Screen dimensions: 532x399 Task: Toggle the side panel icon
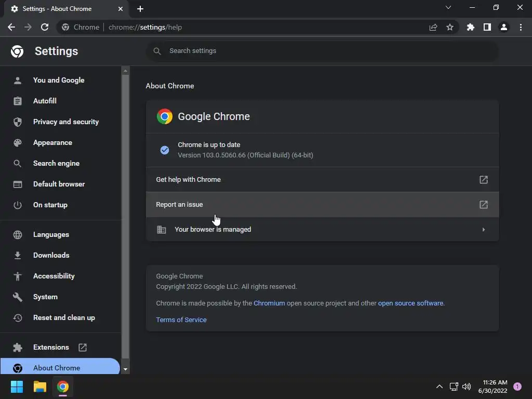point(487,27)
